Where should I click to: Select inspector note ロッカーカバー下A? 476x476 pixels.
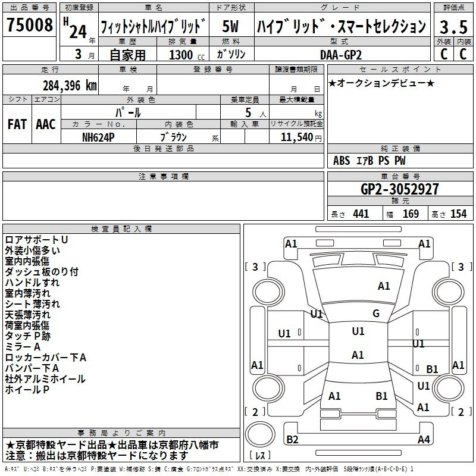46,358
